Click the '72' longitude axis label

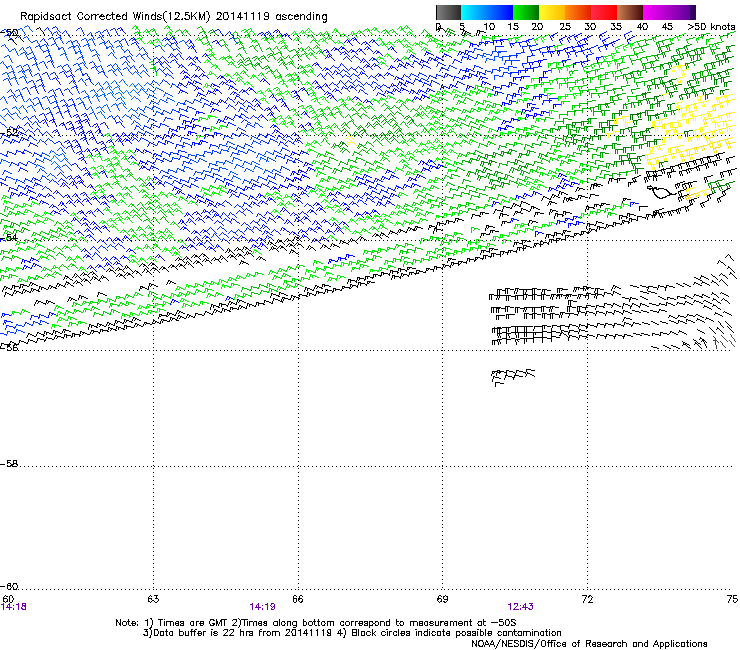click(x=587, y=599)
